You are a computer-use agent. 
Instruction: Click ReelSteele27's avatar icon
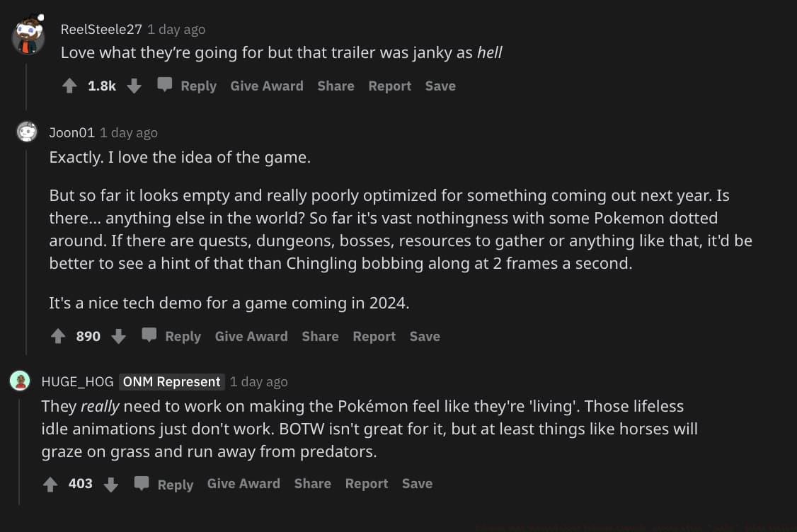tap(28, 37)
